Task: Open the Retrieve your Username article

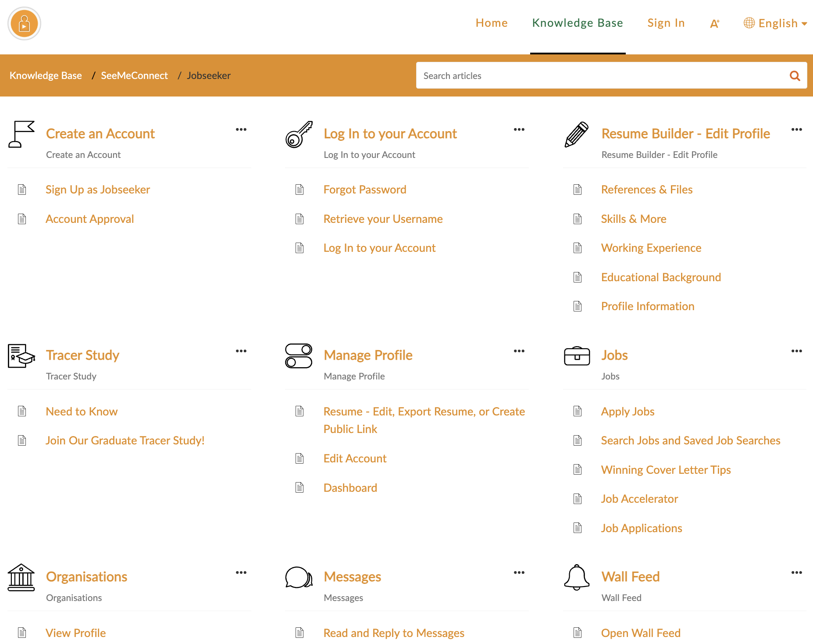Action: (x=383, y=219)
